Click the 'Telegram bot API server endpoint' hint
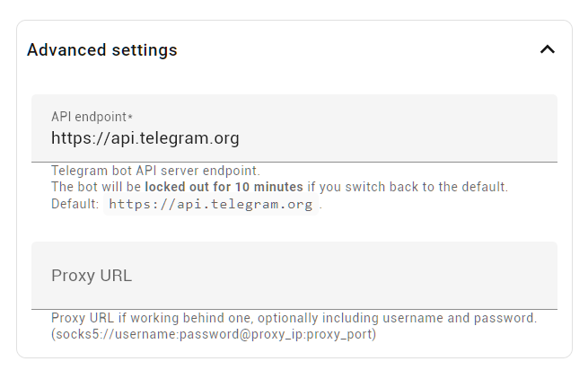Screen dimensions: 588x379 (154, 171)
